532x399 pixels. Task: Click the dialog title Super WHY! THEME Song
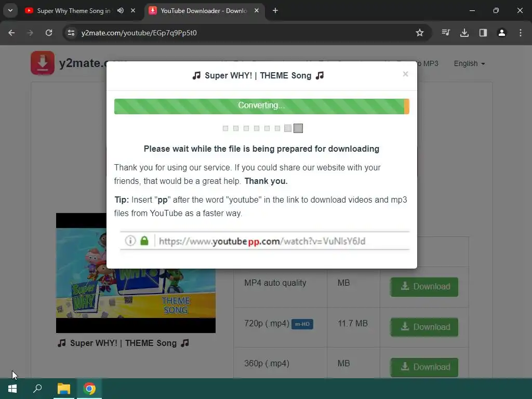pyautogui.click(x=258, y=75)
